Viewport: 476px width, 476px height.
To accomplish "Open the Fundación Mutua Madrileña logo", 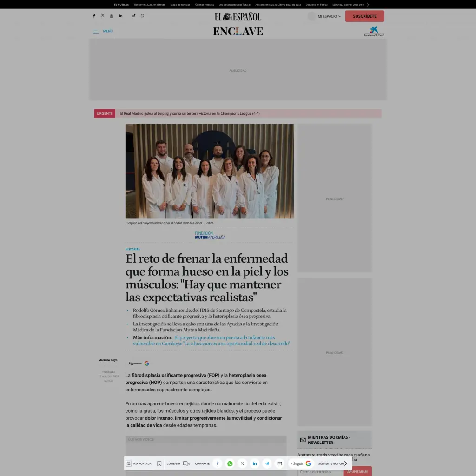I will [x=210, y=235].
